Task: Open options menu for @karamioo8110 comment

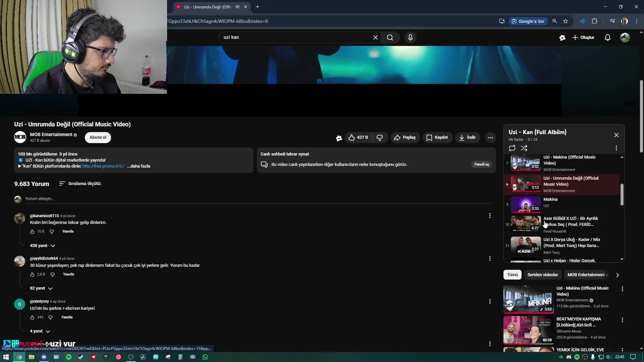Action: [x=490, y=216]
